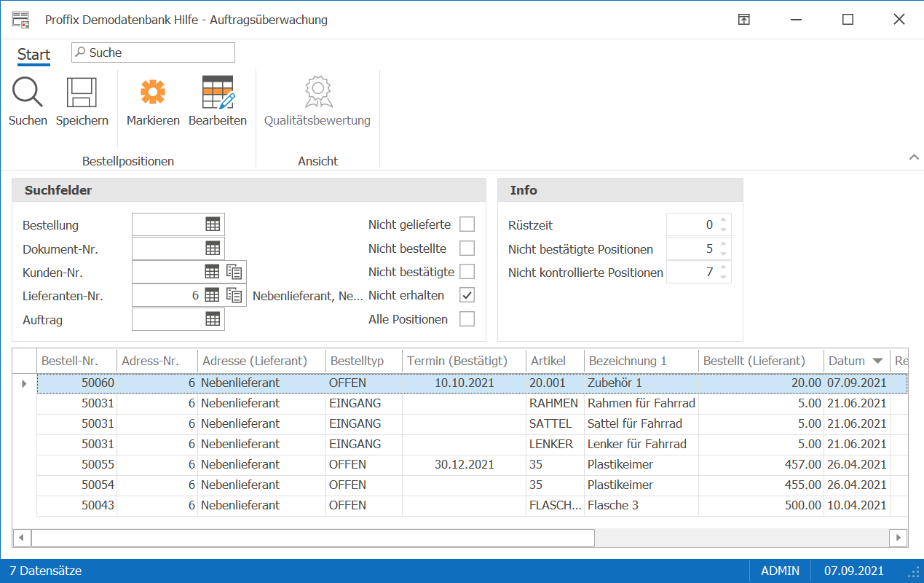Increase Nicht kontrollierte Positionen with up arrow
Screen dimensions: 924x583
723,267
